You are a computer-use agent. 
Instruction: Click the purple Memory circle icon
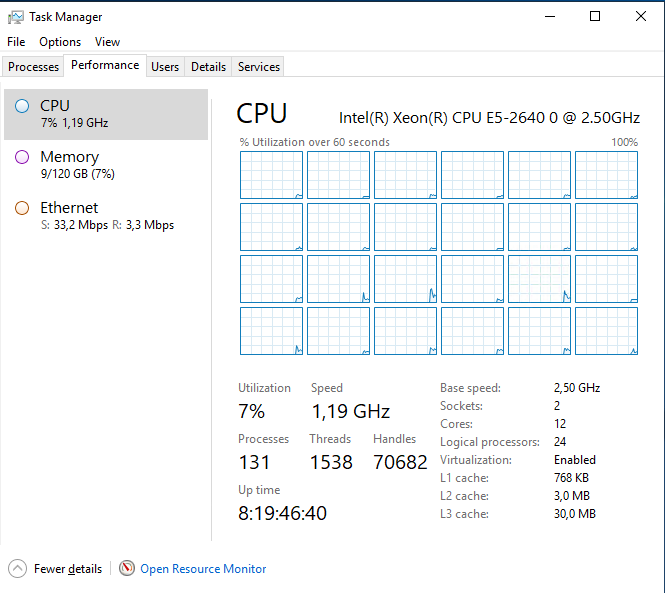coord(22,157)
